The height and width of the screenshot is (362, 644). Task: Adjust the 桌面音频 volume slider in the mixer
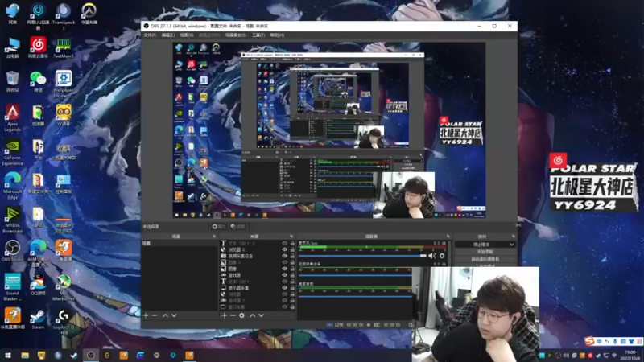pyautogui.click(x=355, y=295)
